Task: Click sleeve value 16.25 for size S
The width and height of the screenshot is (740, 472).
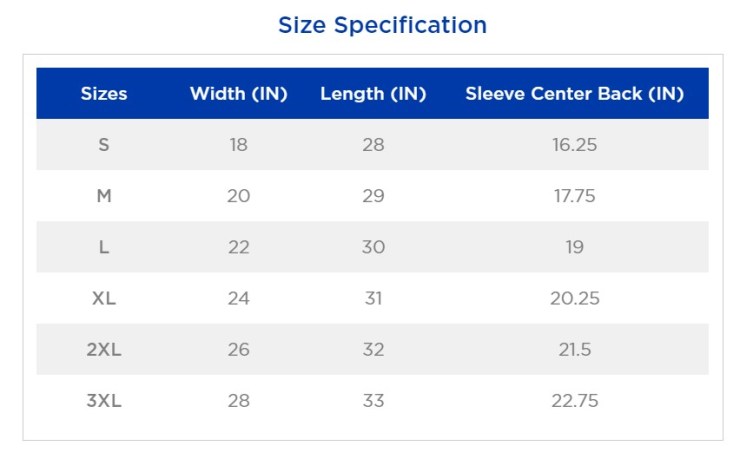Action: [574, 145]
